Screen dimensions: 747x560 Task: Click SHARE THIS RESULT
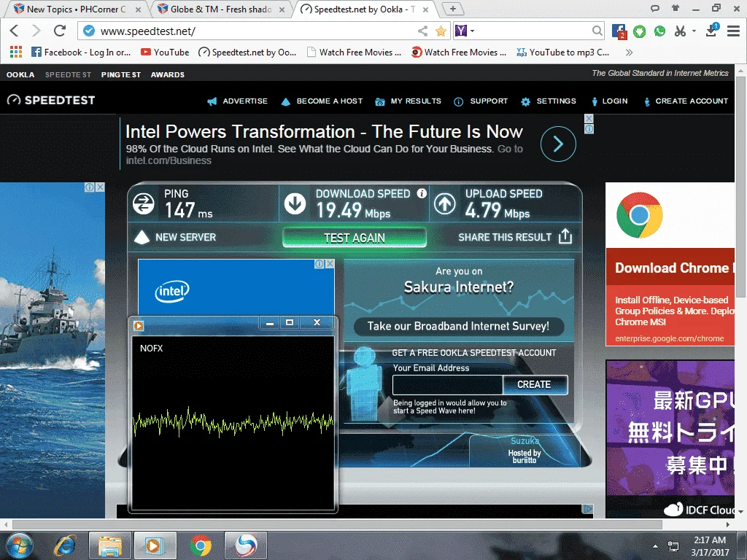tap(515, 237)
